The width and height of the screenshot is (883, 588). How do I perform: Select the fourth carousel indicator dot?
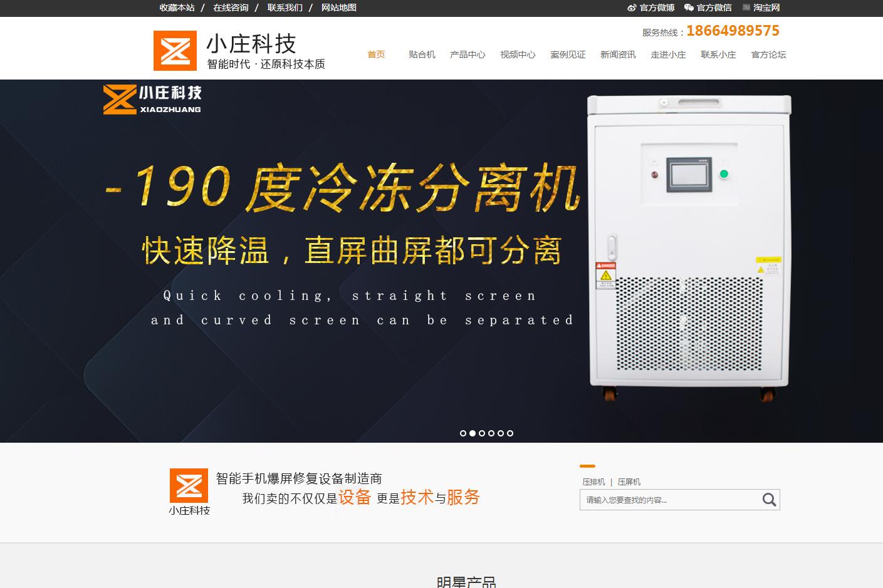(491, 433)
